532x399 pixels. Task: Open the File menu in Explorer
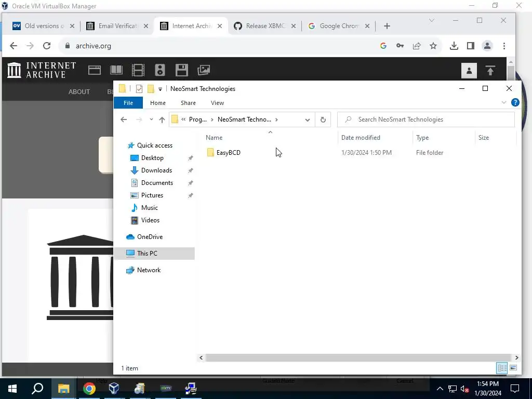pos(128,103)
